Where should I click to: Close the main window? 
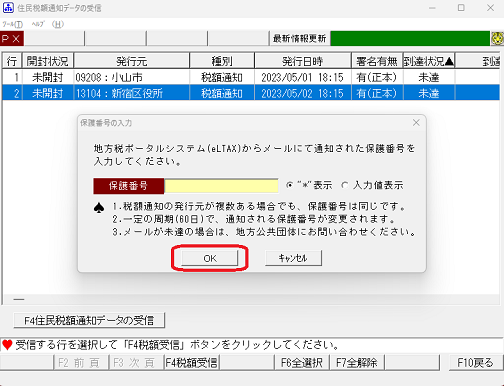click(490, 8)
